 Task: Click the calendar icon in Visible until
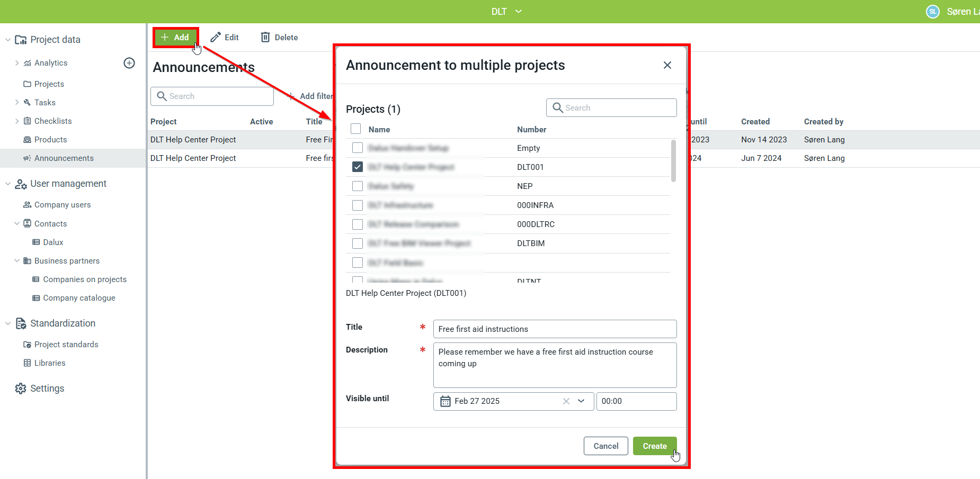point(446,401)
